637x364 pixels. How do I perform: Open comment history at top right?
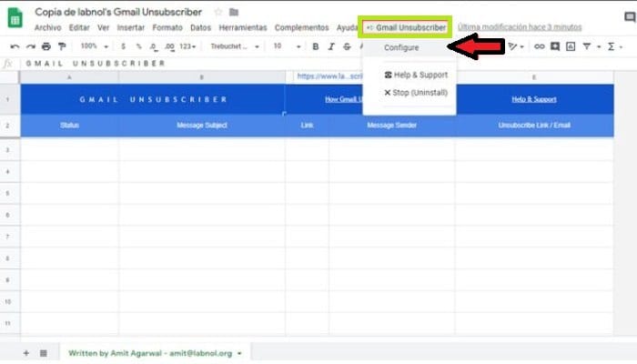630,16
